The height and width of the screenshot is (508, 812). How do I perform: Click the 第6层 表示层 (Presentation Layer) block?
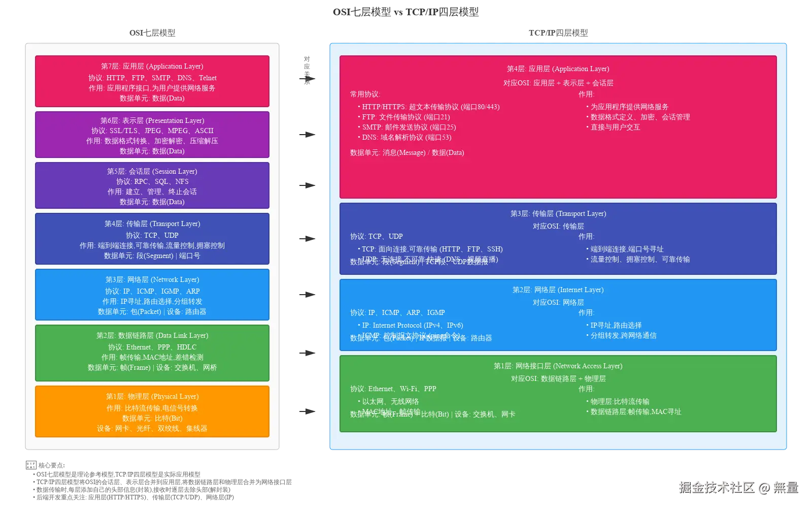[x=152, y=135]
